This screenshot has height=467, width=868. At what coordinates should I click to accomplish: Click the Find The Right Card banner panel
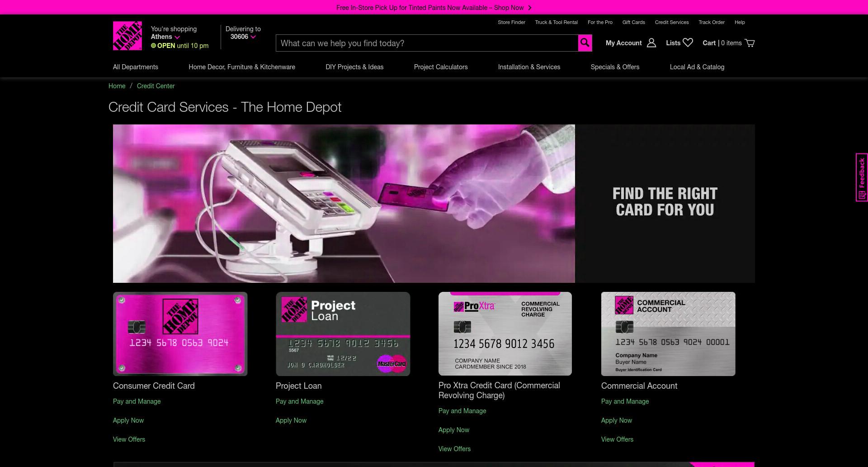665,204
